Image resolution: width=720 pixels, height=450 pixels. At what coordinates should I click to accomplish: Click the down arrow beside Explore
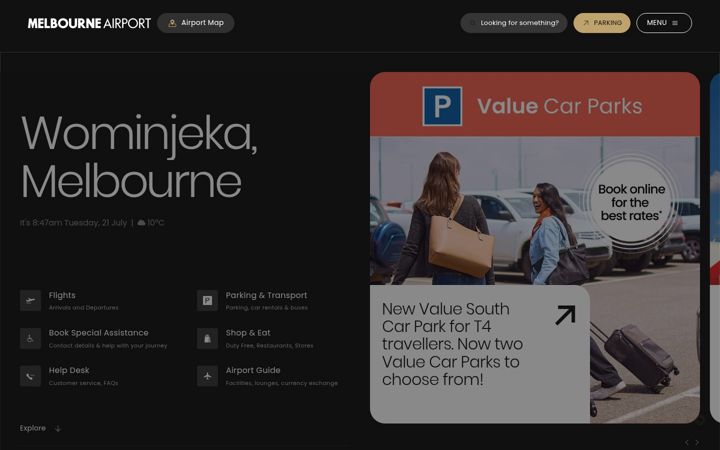[58, 429]
